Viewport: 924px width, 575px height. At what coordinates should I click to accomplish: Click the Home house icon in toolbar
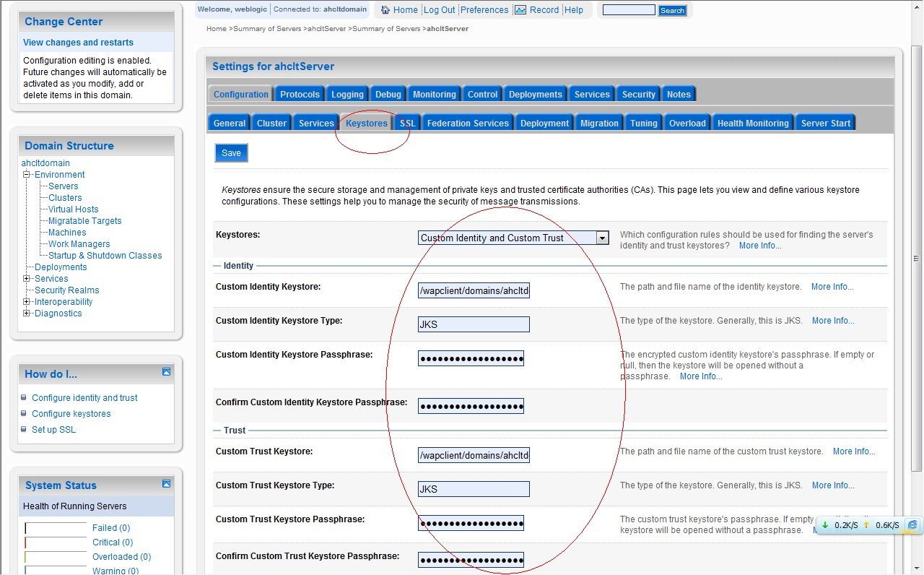(x=385, y=10)
